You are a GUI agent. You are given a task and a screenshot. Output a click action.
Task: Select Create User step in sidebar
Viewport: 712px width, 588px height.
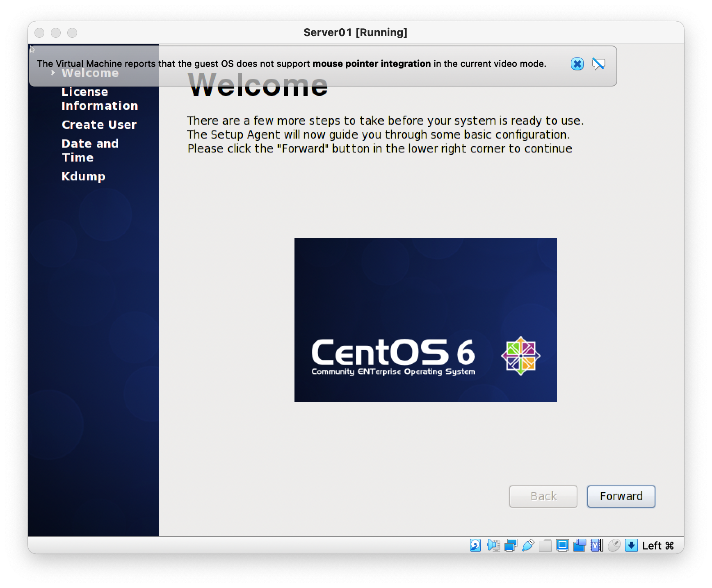coord(99,125)
